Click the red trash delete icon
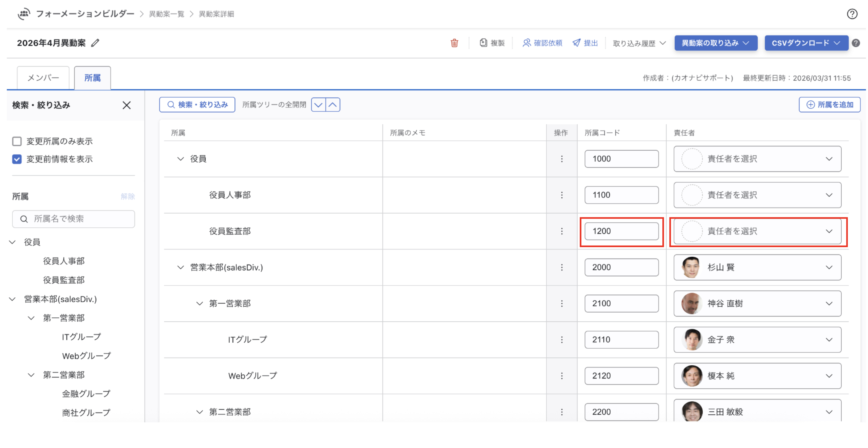868x448 pixels. pyautogui.click(x=454, y=43)
